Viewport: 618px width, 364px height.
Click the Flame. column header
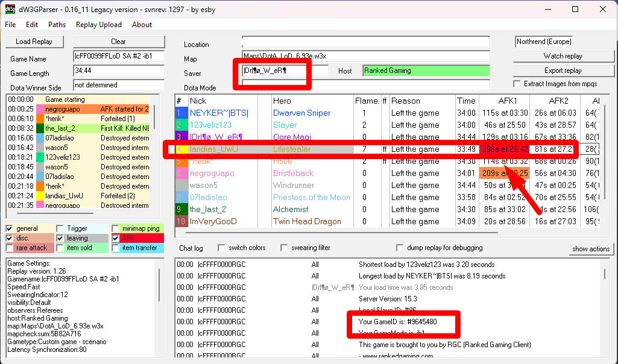[367, 101]
